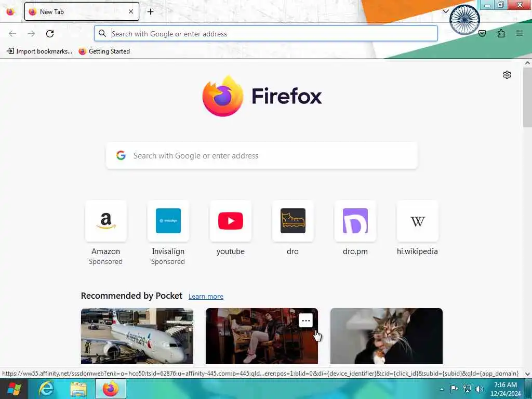532x399 pixels.
Task: Open the Firefox application hamburger menu
Action: pyautogui.click(x=519, y=33)
